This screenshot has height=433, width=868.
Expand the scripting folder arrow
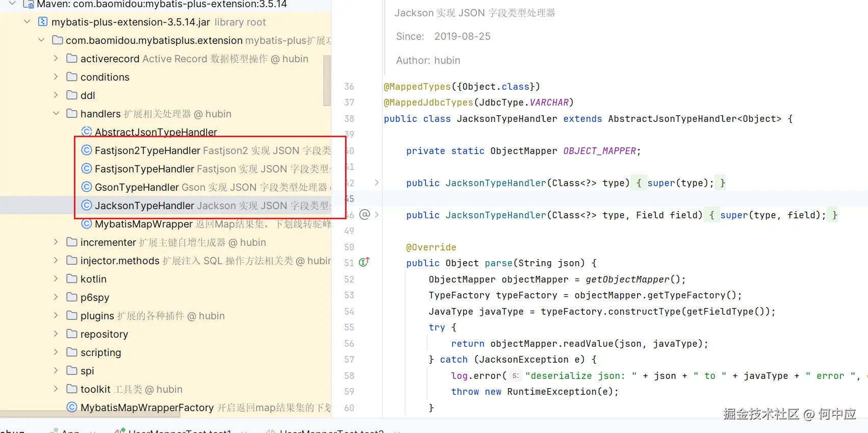click(x=56, y=352)
